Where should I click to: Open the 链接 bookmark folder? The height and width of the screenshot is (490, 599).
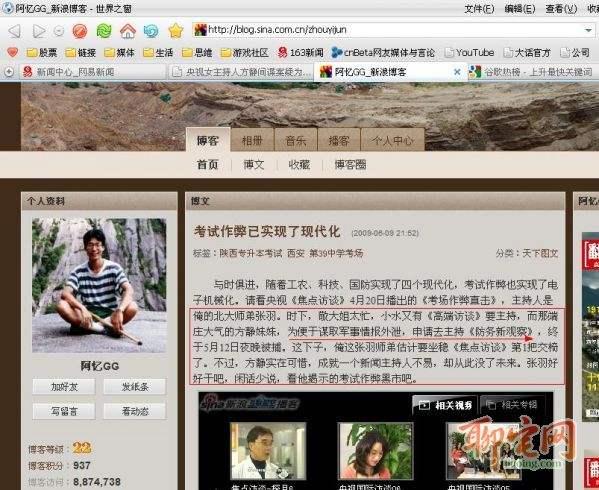tap(81, 52)
